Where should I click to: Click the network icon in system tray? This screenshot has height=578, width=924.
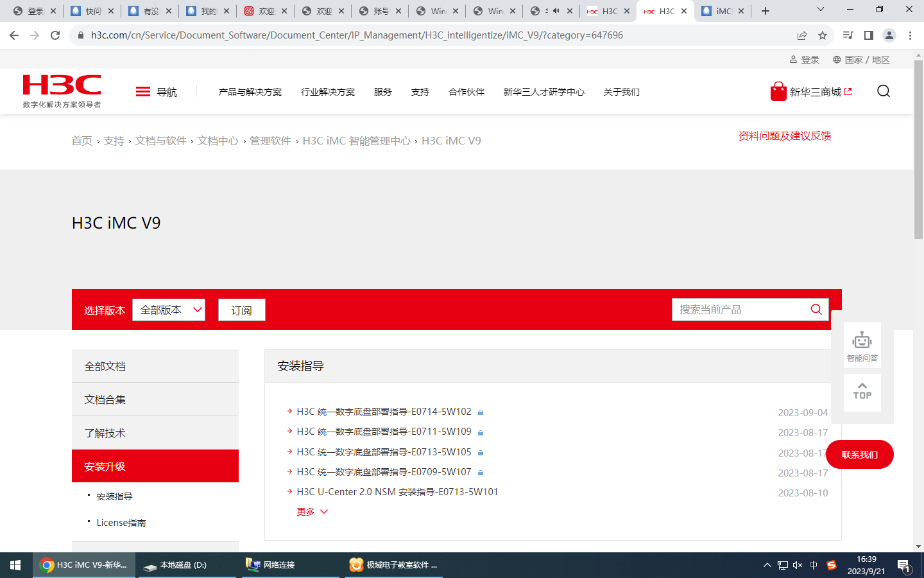(782, 565)
